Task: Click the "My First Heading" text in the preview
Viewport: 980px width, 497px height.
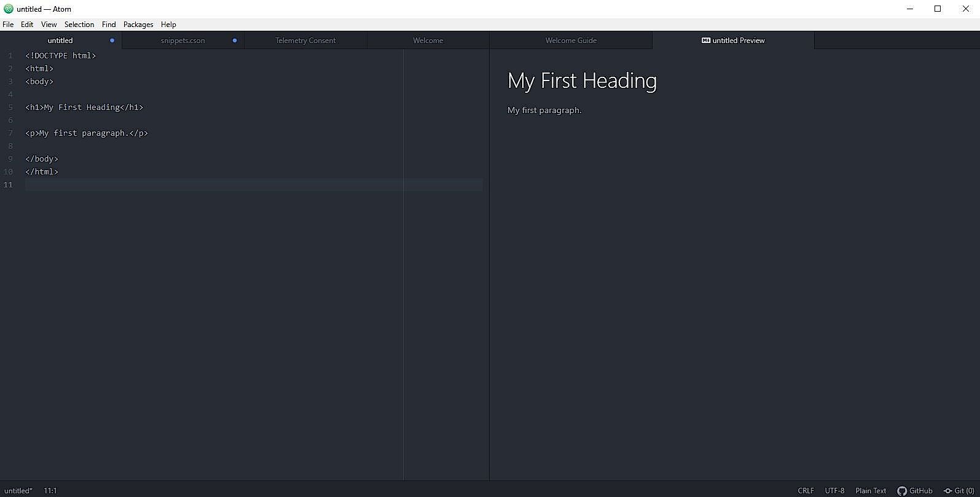Action: point(582,80)
